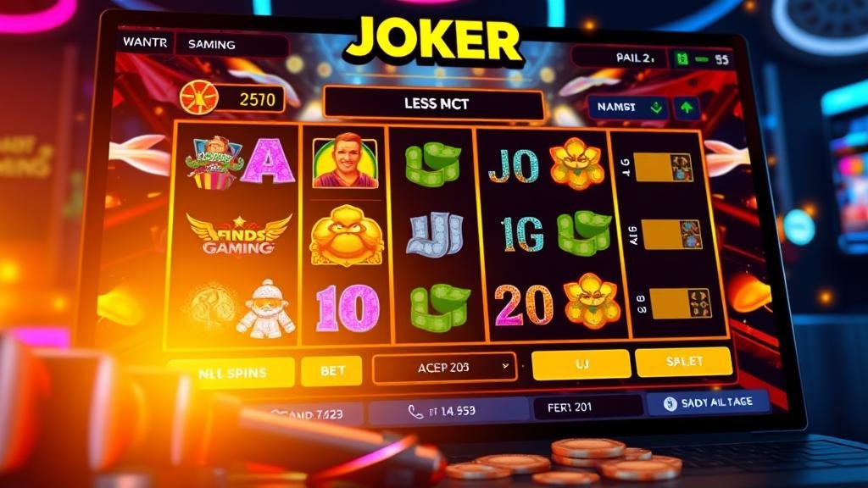Click the SADY AILTAGE status button
This screenshot has height=488, width=868.
click(x=709, y=403)
